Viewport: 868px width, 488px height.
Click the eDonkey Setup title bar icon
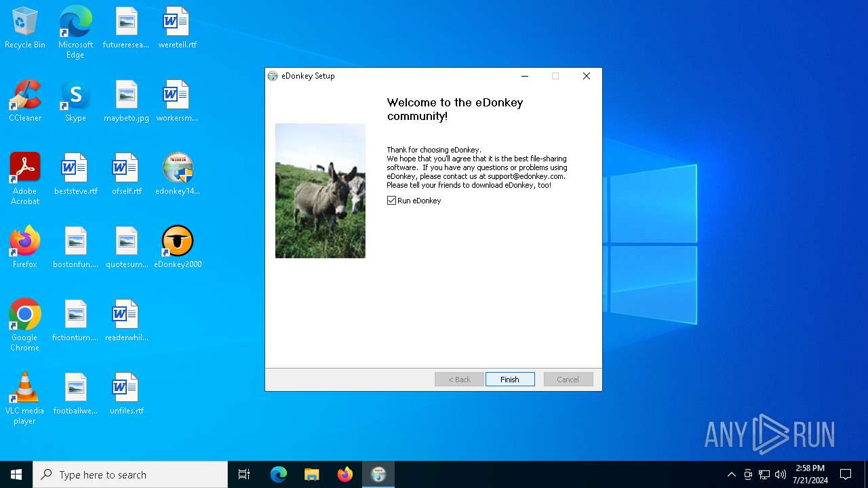pyautogui.click(x=273, y=76)
